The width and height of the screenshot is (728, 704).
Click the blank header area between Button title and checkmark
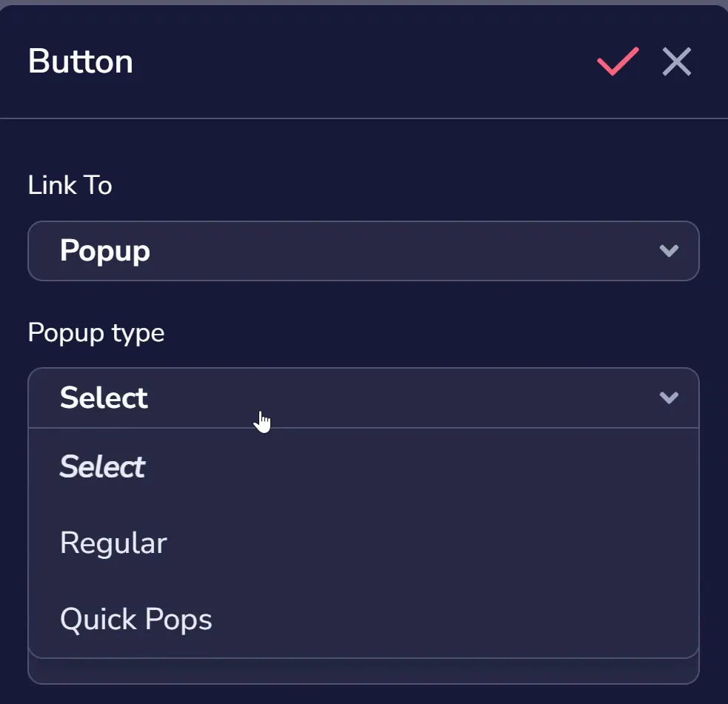pos(364,61)
